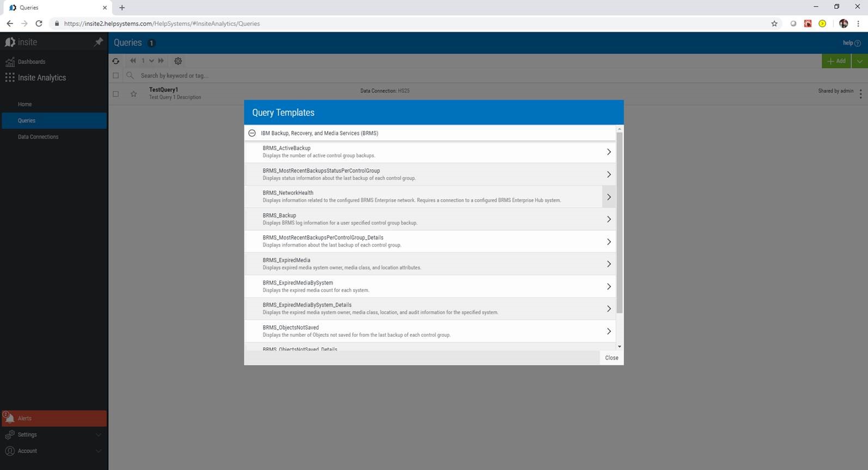Viewport: 868px width, 470px height.
Task: Reload the browser page
Action: [39, 23]
